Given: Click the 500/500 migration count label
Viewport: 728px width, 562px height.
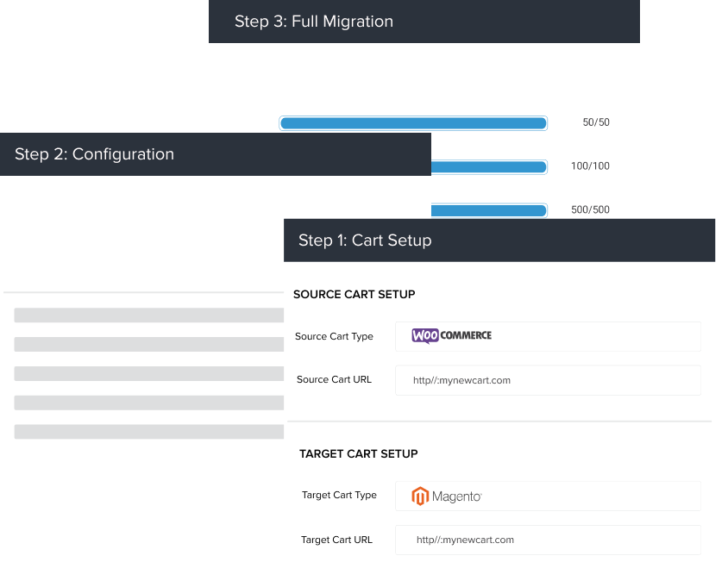Looking at the screenshot, I should pyautogui.click(x=590, y=209).
